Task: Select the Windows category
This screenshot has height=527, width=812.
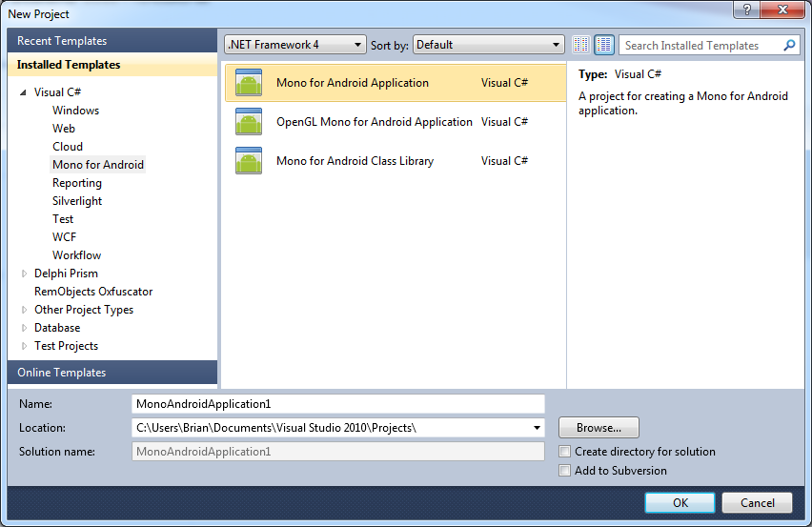Action: coord(75,111)
